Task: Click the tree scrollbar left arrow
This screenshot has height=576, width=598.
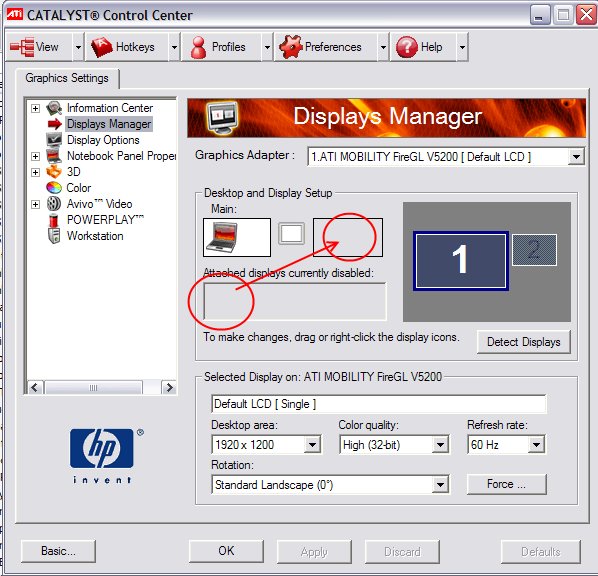Action: coord(35,387)
